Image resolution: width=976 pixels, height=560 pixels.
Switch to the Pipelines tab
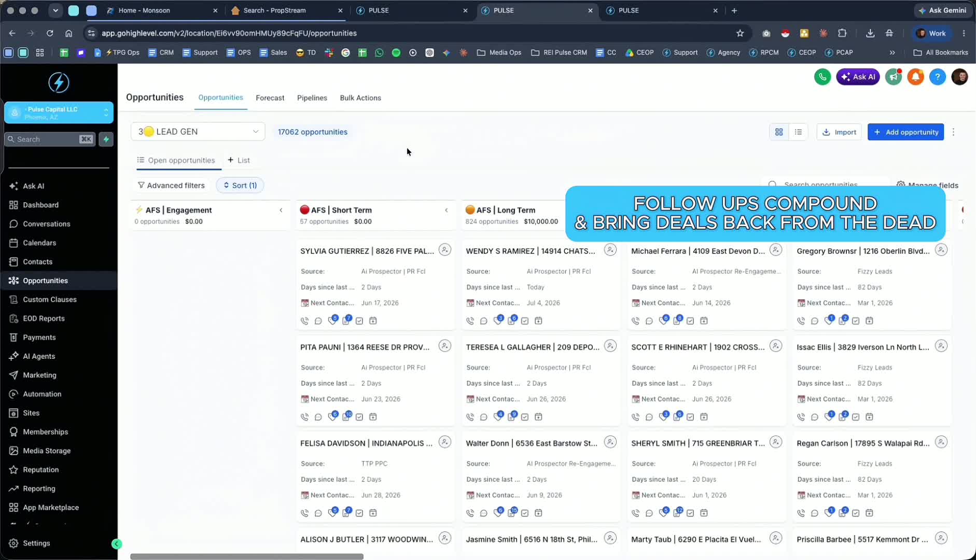click(x=312, y=97)
